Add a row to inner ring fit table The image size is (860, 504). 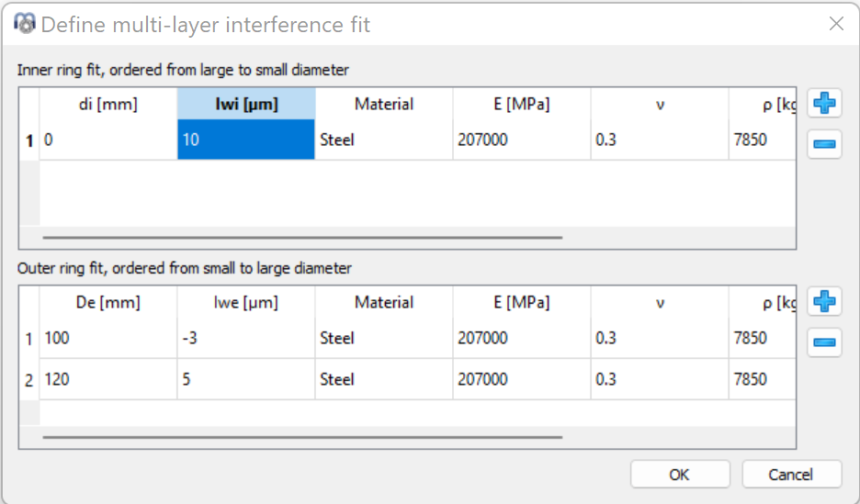[x=824, y=103]
